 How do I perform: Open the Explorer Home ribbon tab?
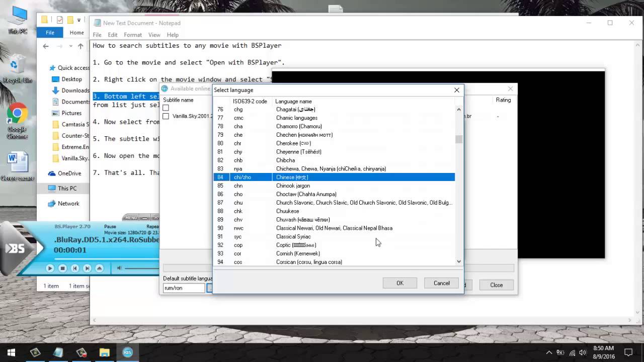(x=77, y=33)
